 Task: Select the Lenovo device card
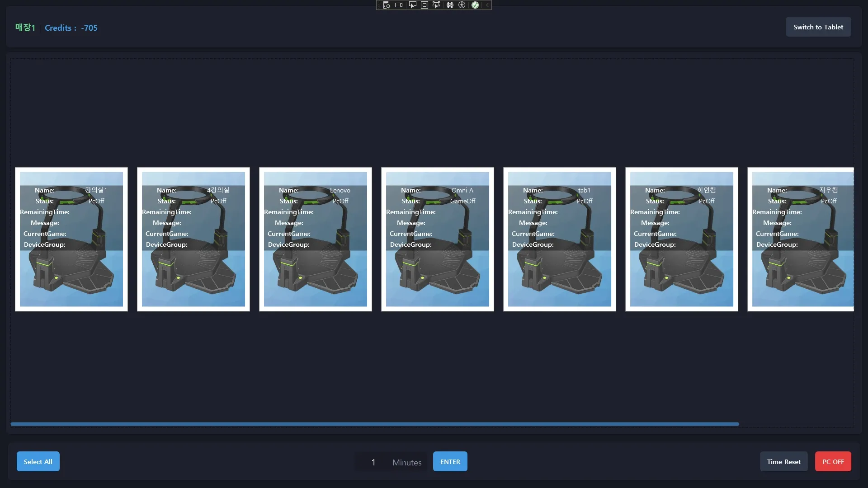316,239
